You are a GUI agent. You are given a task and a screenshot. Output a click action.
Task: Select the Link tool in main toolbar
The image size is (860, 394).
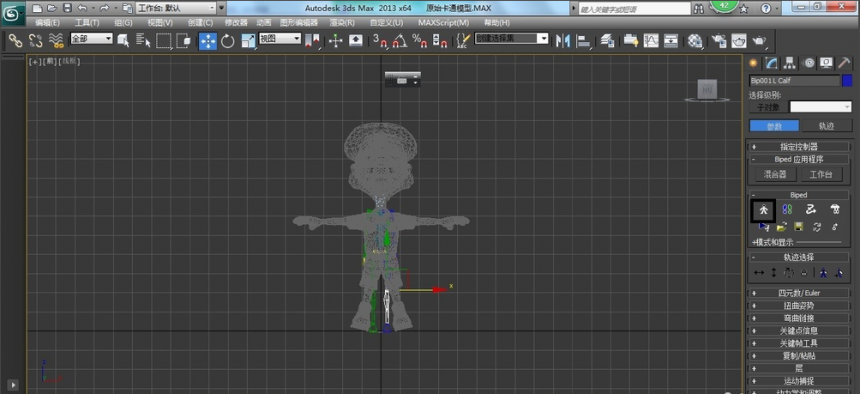pyautogui.click(x=15, y=40)
